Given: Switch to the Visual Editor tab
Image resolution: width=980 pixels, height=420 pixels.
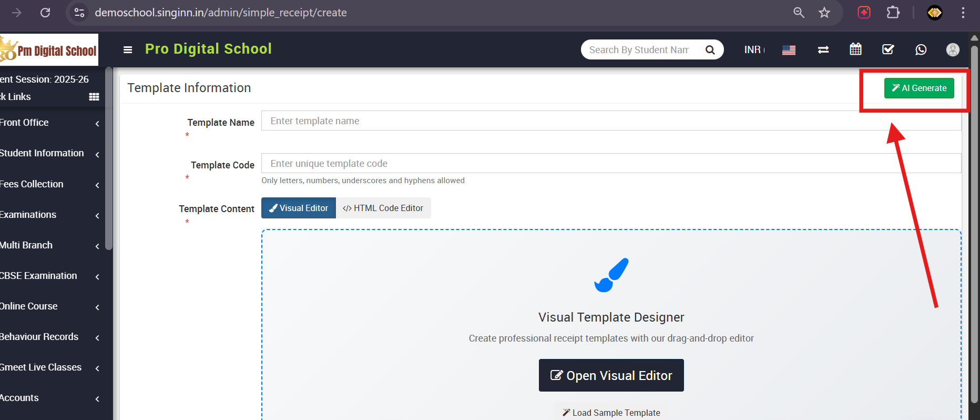Looking at the screenshot, I should click(x=299, y=208).
